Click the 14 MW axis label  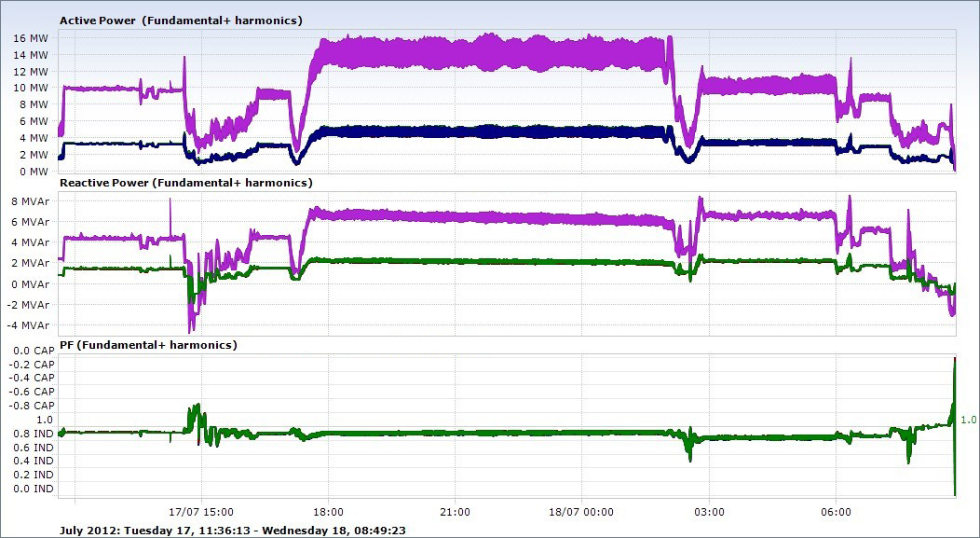30,54
